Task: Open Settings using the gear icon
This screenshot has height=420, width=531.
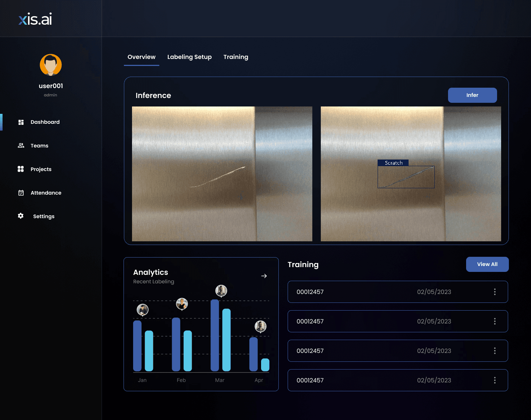Action: (x=21, y=216)
